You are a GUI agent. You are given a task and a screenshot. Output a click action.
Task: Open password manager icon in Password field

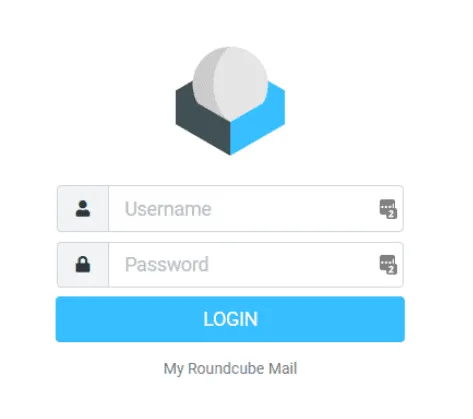click(x=388, y=265)
